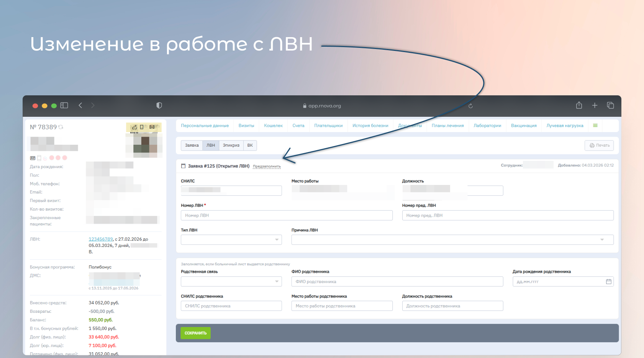Reload the page with the refresh icon
This screenshot has width=644, height=358.
[470, 106]
